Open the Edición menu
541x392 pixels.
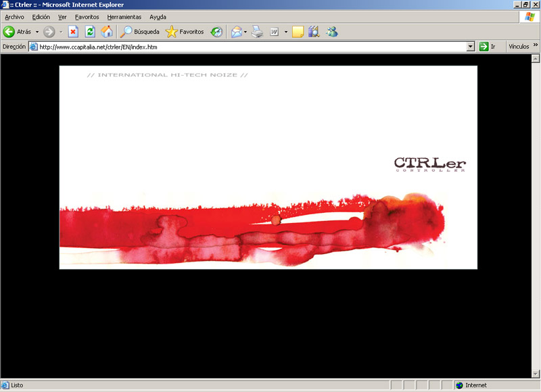click(41, 17)
